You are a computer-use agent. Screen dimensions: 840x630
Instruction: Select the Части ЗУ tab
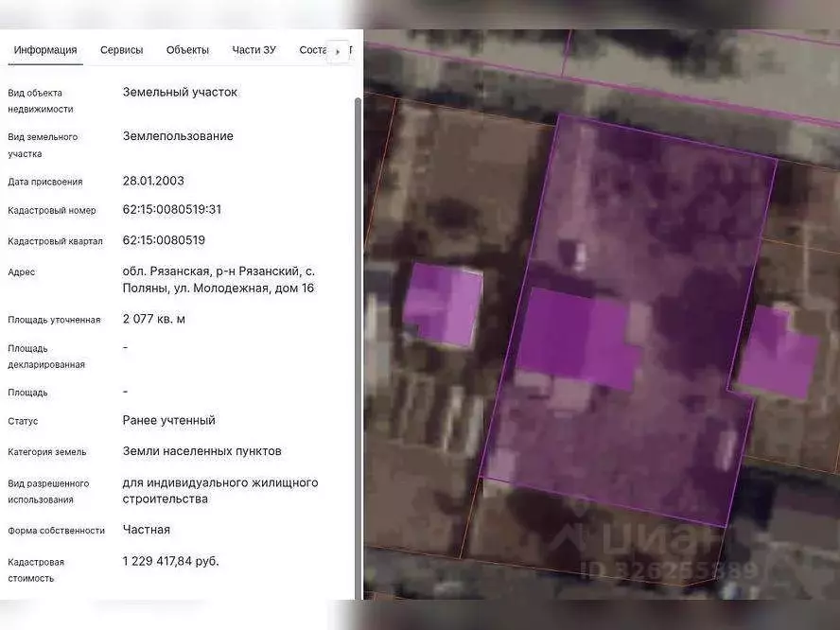click(x=254, y=50)
